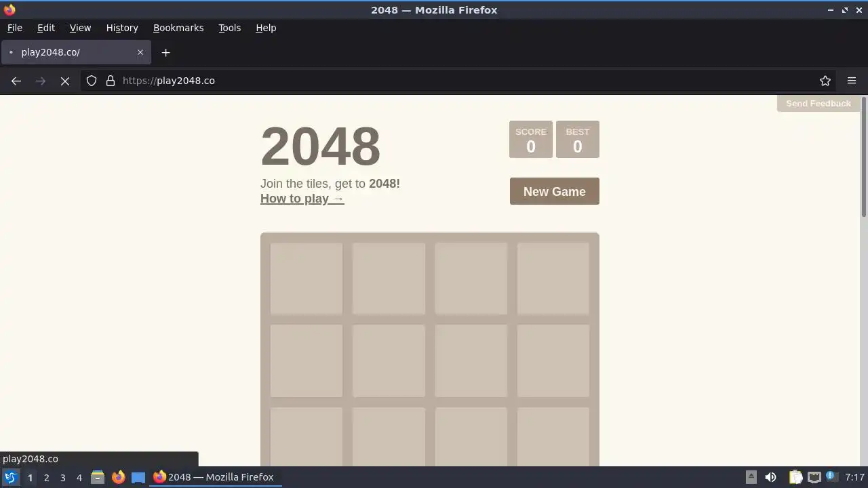868x488 pixels.
Task: Click the page vertical scrollbar thumb
Action: (864, 157)
